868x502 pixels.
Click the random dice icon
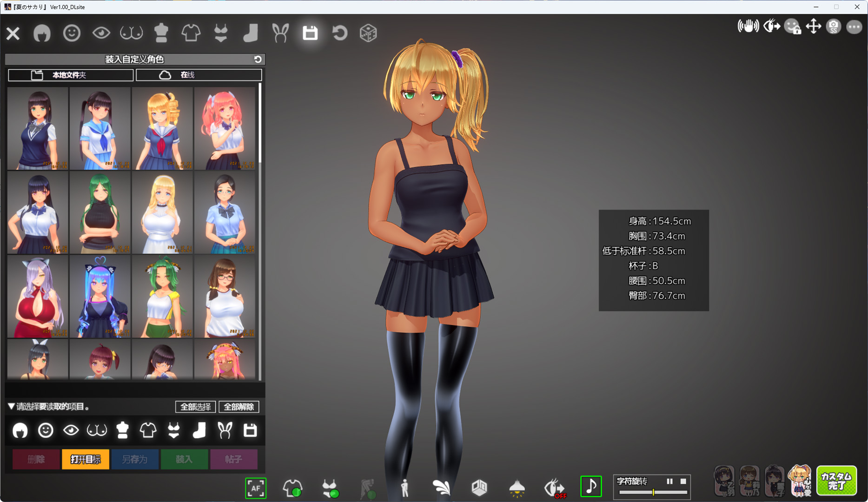click(x=368, y=33)
